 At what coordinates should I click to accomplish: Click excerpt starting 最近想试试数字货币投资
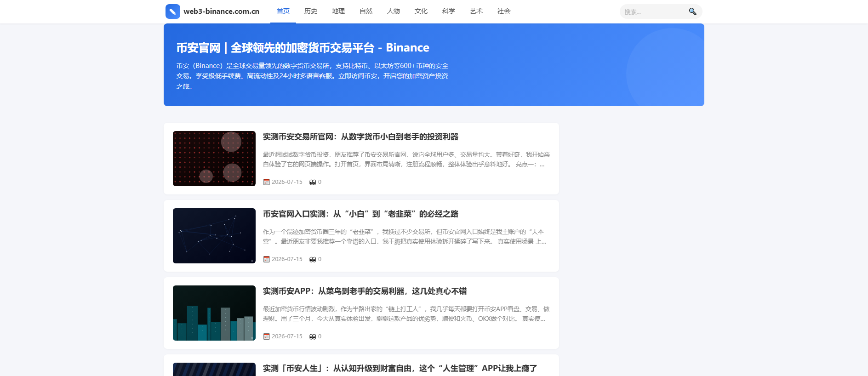[406, 160]
